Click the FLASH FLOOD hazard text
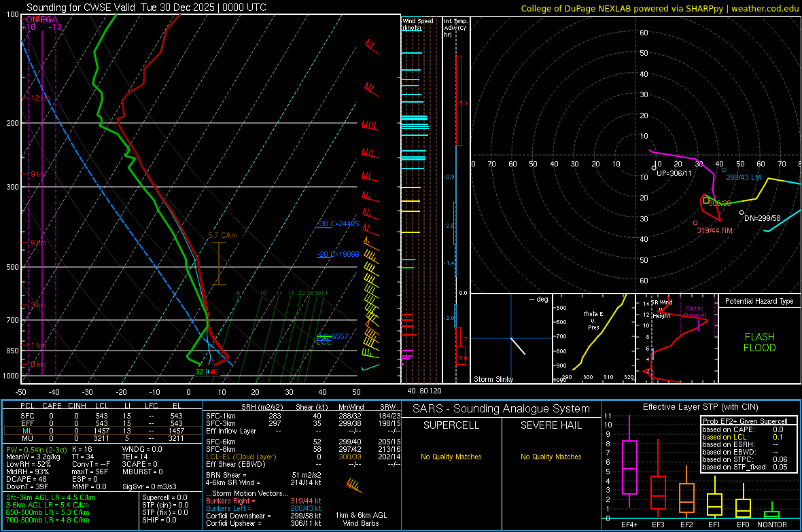This screenshot has height=532, width=802. [760, 342]
